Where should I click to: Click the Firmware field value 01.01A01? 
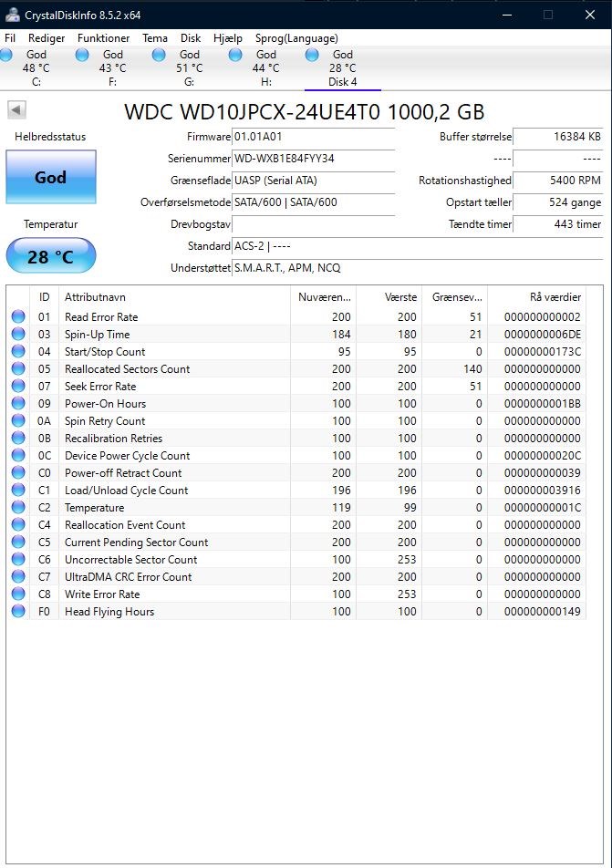313,137
